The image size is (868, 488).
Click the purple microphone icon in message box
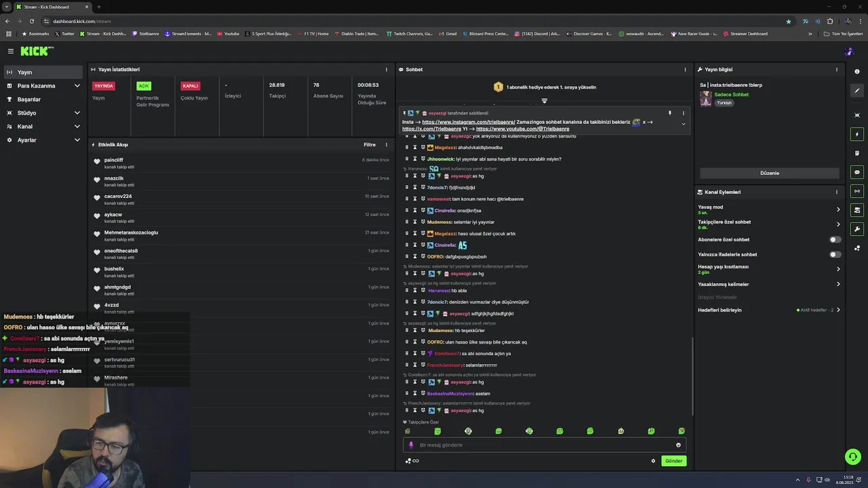pyautogui.click(x=411, y=445)
